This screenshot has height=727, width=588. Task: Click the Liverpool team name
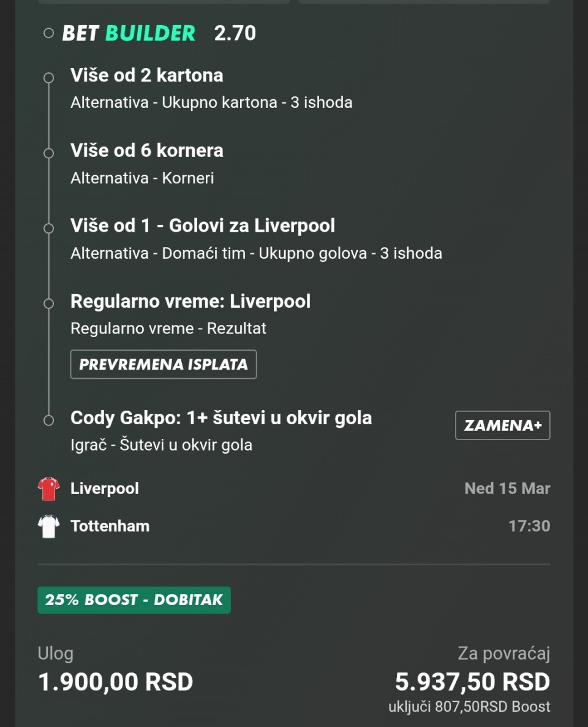click(105, 489)
